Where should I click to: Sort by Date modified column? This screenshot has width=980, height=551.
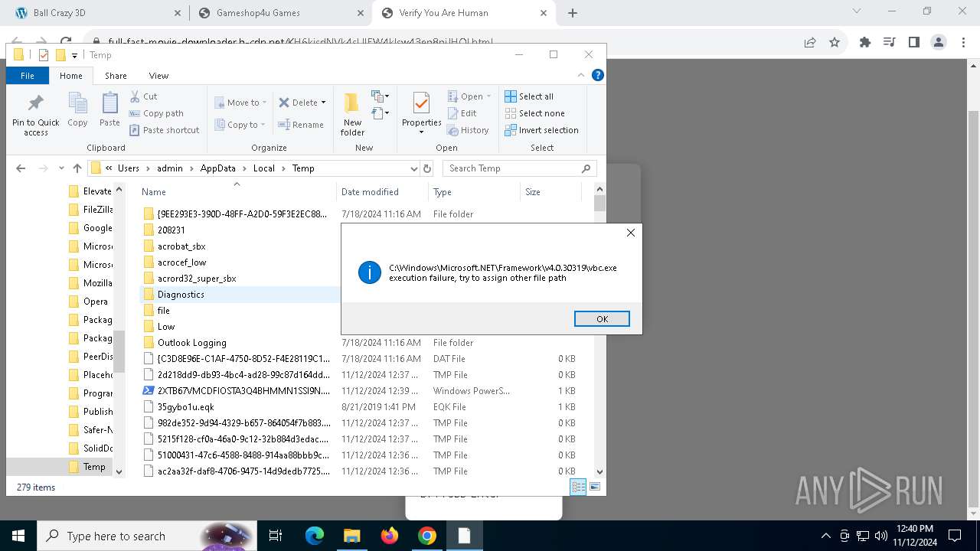(382, 192)
